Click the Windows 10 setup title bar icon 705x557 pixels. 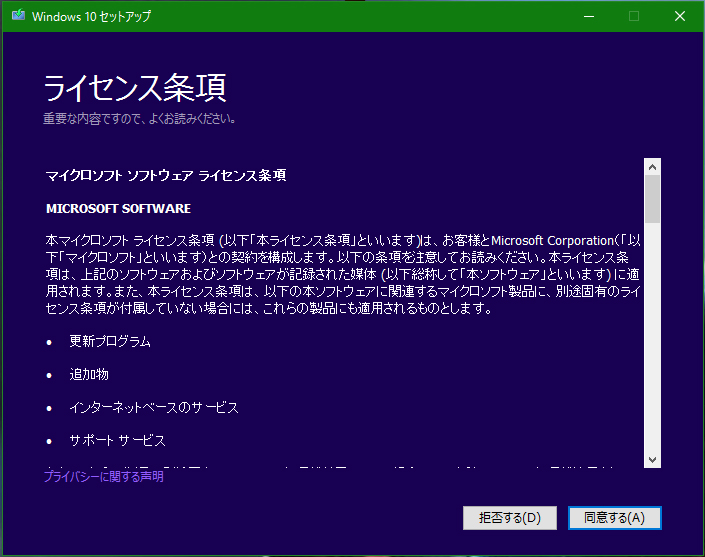(x=18, y=16)
